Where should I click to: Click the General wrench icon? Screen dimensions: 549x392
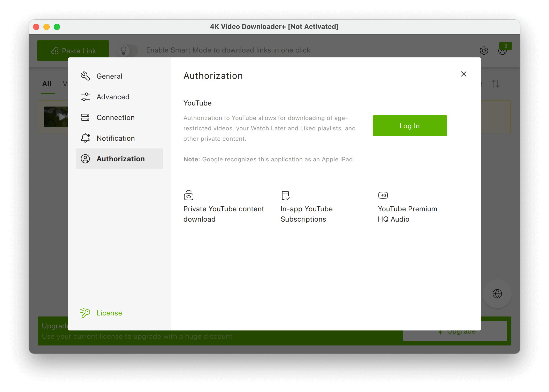tap(85, 76)
